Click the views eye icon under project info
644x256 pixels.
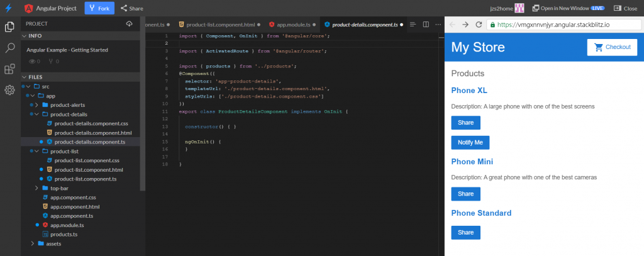pyautogui.click(x=32, y=61)
